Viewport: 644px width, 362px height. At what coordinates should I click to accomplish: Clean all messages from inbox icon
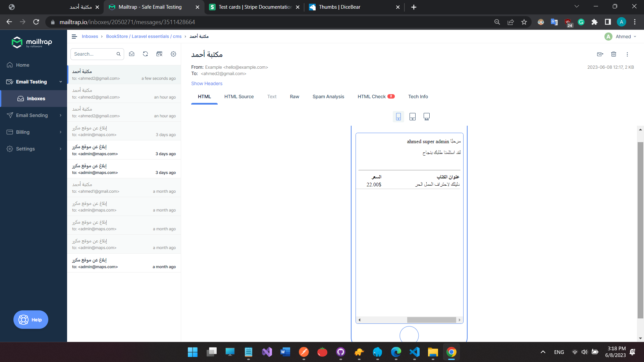click(x=159, y=54)
